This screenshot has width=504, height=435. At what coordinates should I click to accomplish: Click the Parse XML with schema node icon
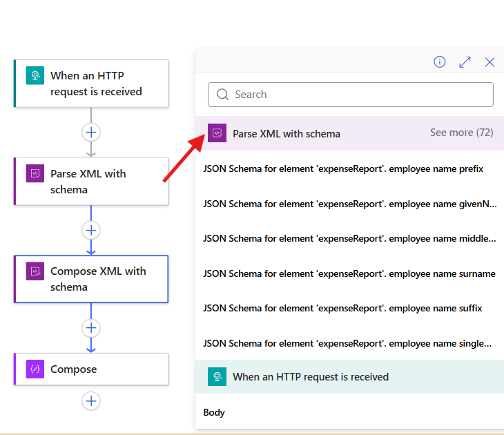click(x=35, y=173)
